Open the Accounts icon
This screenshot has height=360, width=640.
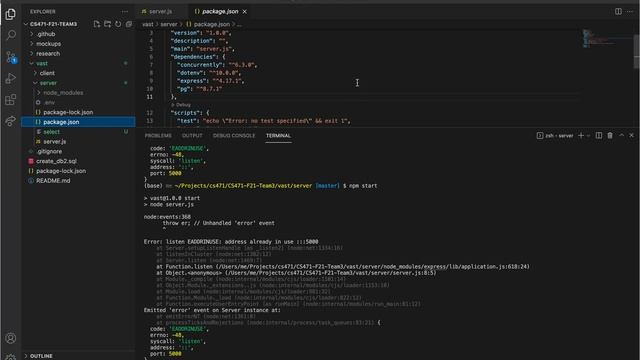coord(11,338)
